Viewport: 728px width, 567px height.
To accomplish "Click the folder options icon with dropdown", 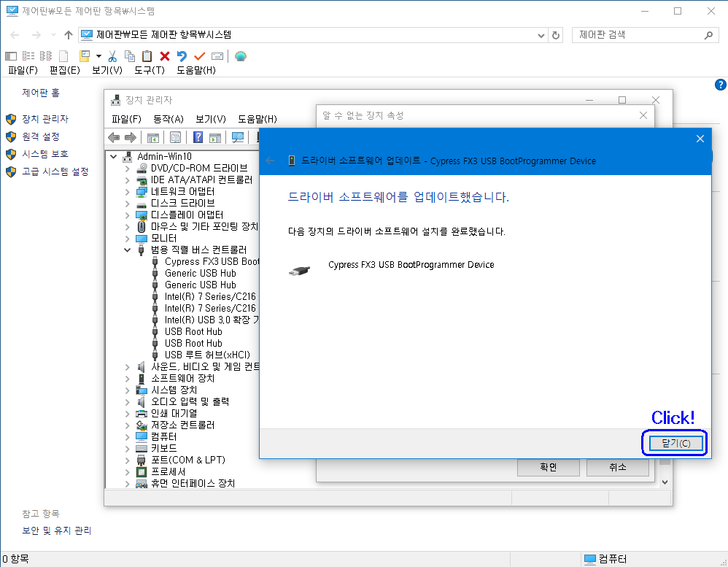I will [85, 56].
